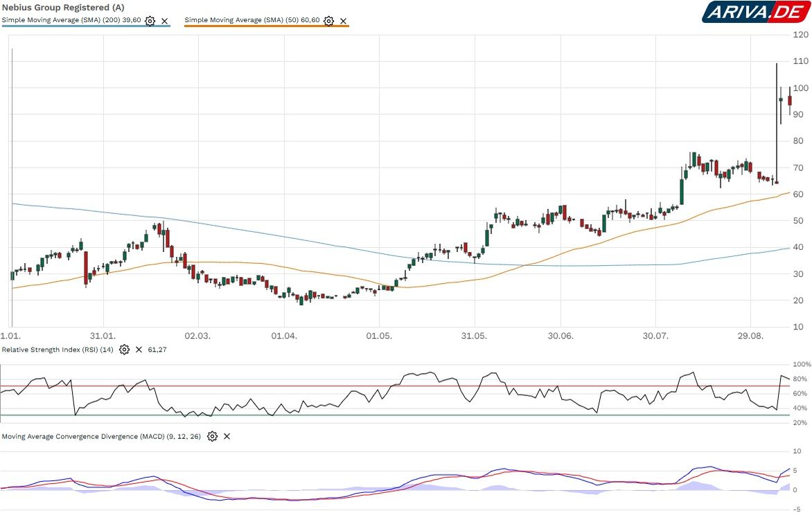Click the 80 price axis label

[798, 141]
